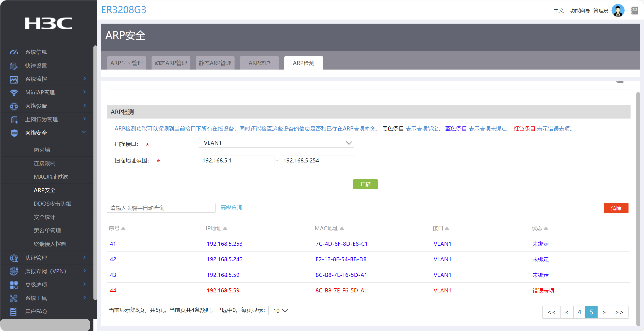Click the 高级查询 advanced query link

coord(231,207)
